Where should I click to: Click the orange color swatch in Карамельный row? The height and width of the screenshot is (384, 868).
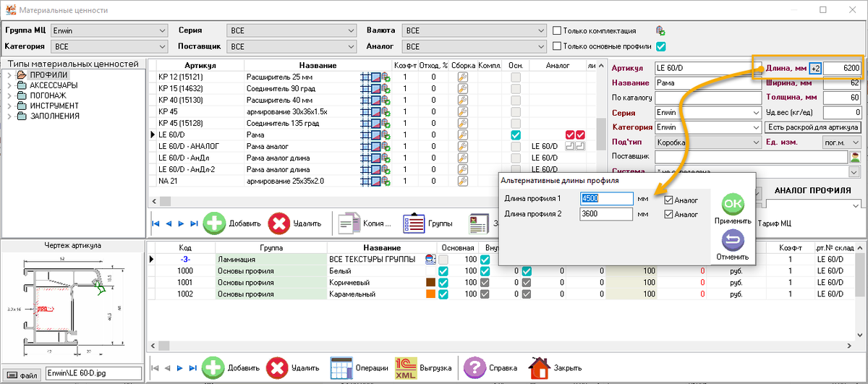tap(430, 294)
